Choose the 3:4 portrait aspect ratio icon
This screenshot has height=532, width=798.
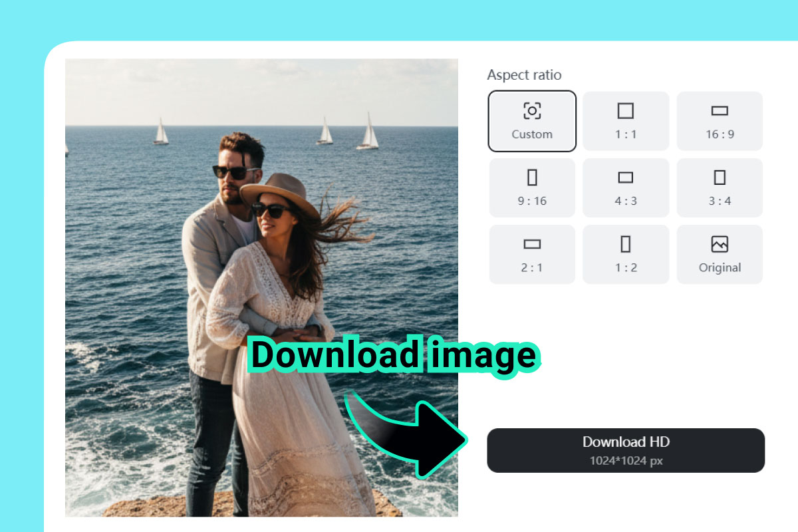[719, 177]
